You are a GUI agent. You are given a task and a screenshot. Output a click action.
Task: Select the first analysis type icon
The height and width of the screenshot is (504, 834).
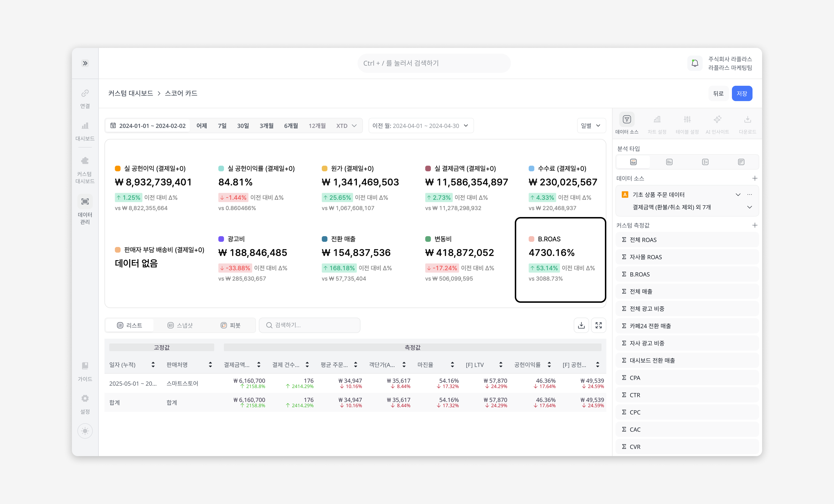pyautogui.click(x=633, y=162)
